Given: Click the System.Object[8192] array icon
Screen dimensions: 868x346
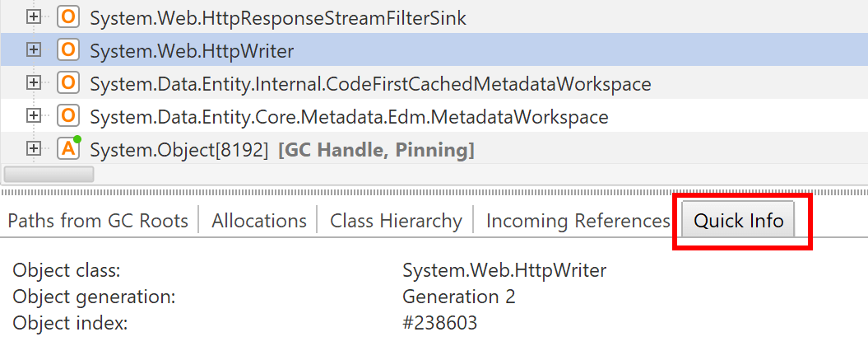Looking at the screenshot, I should coord(68,148).
